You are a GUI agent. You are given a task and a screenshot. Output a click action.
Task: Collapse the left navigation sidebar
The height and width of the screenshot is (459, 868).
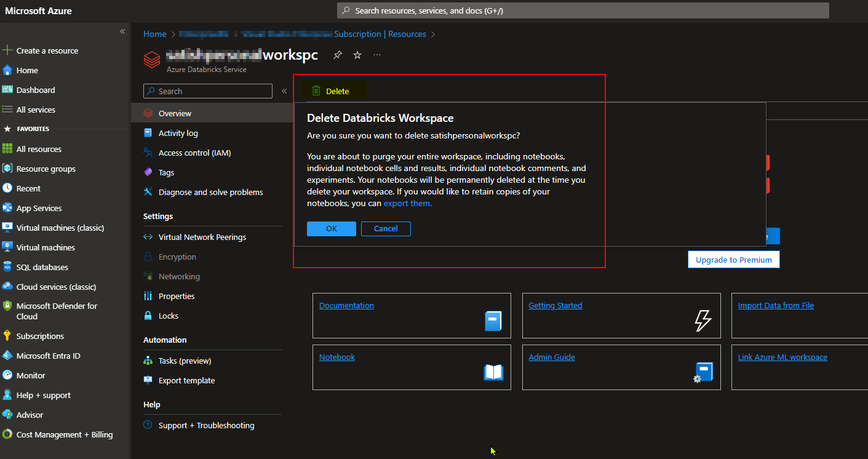(x=122, y=31)
